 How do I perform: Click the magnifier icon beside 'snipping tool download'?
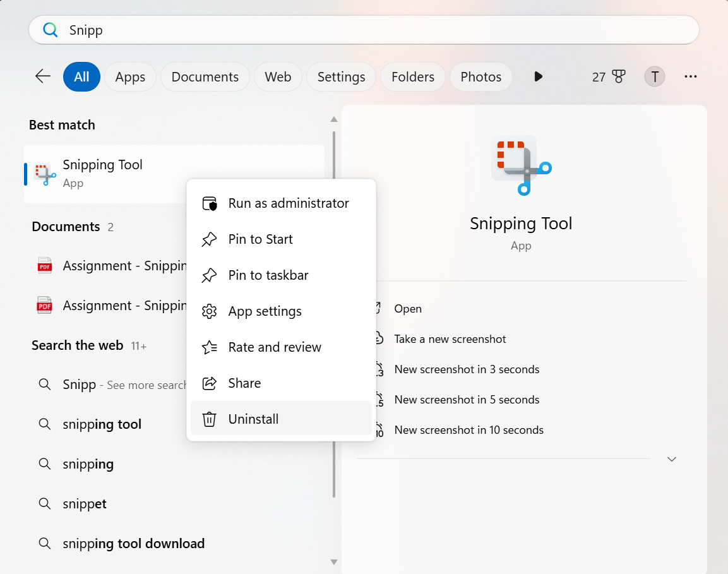[x=45, y=543]
